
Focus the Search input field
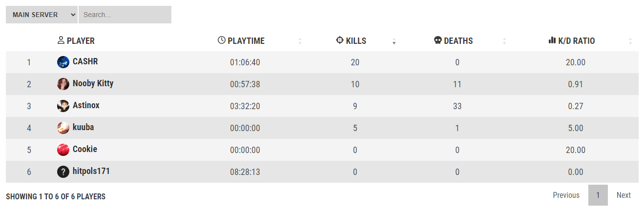125,15
